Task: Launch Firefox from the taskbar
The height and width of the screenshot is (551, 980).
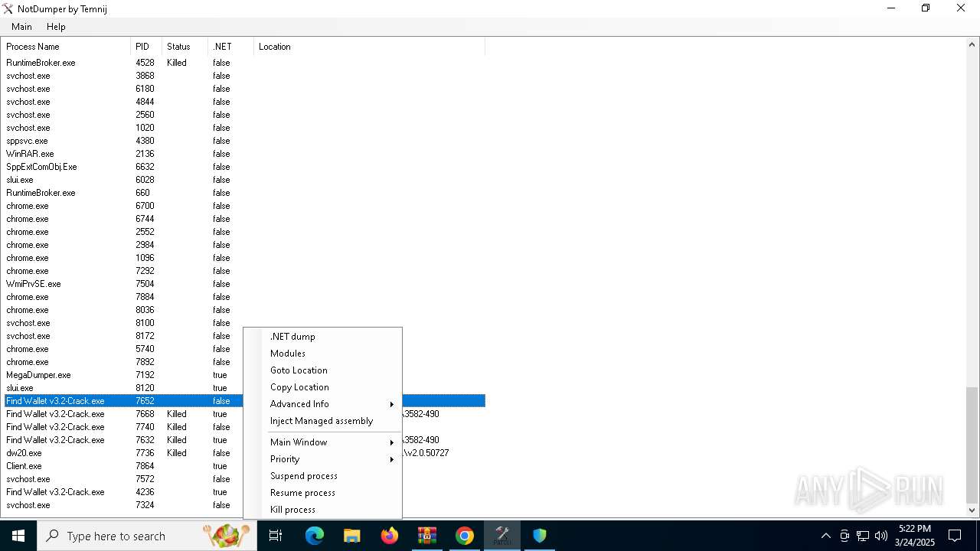Action: pyautogui.click(x=390, y=536)
